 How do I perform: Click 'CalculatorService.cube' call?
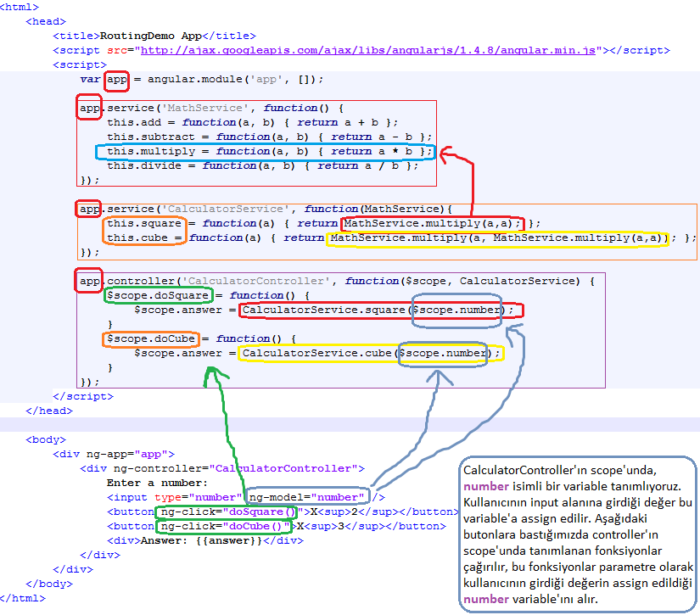coord(316,353)
